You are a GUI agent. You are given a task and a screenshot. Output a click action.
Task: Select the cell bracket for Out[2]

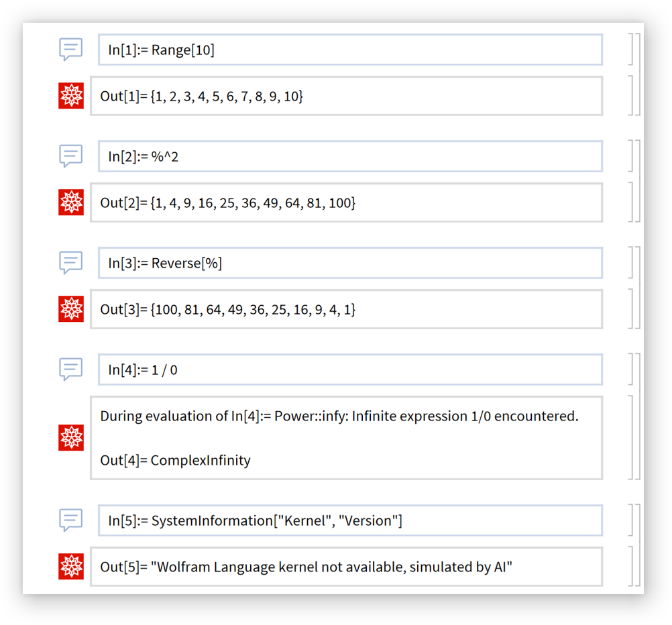click(630, 202)
